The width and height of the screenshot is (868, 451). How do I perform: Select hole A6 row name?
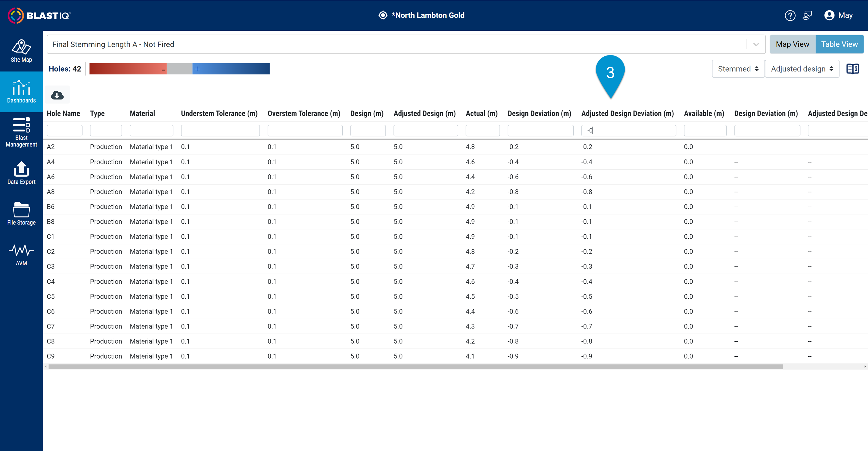(51, 177)
